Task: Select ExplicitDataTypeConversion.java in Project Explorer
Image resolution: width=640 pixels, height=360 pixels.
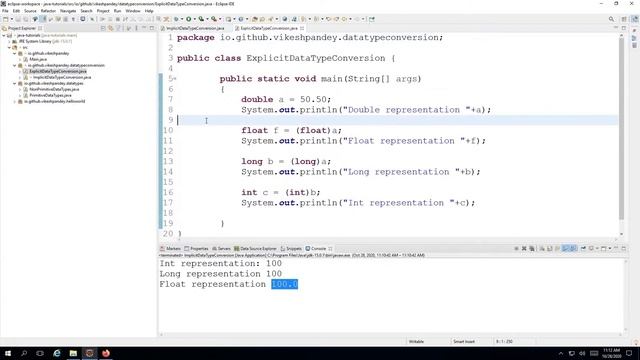Action: click(x=58, y=71)
